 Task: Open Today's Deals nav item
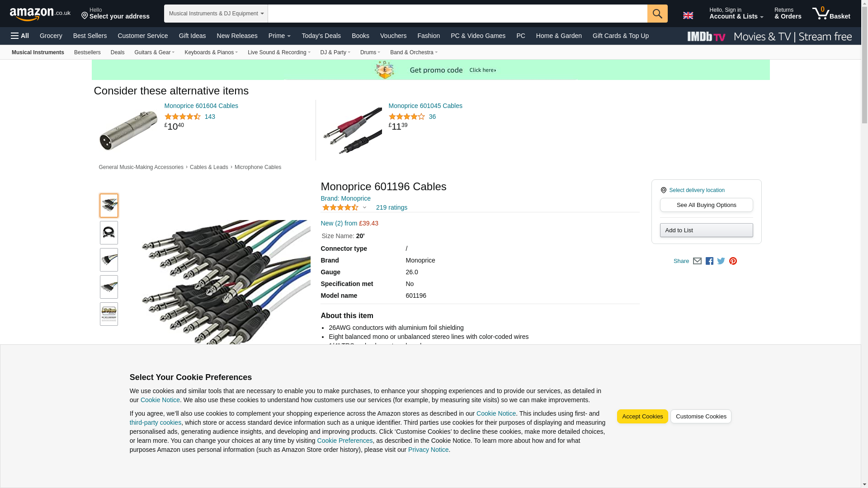[321, 36]
